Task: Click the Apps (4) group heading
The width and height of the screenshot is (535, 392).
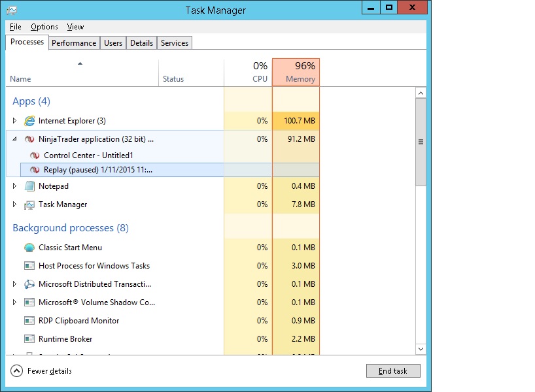Action: (x=31, y=101)
